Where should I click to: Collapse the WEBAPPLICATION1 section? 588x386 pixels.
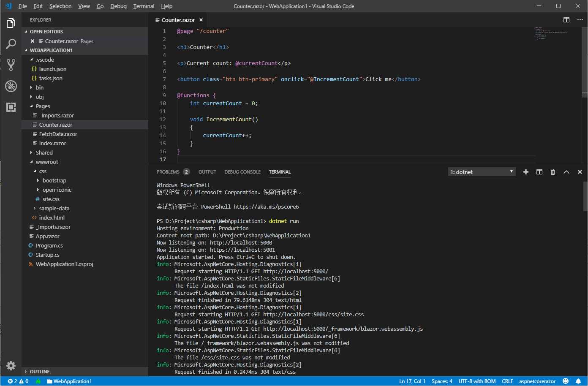[x=85, y=50]
